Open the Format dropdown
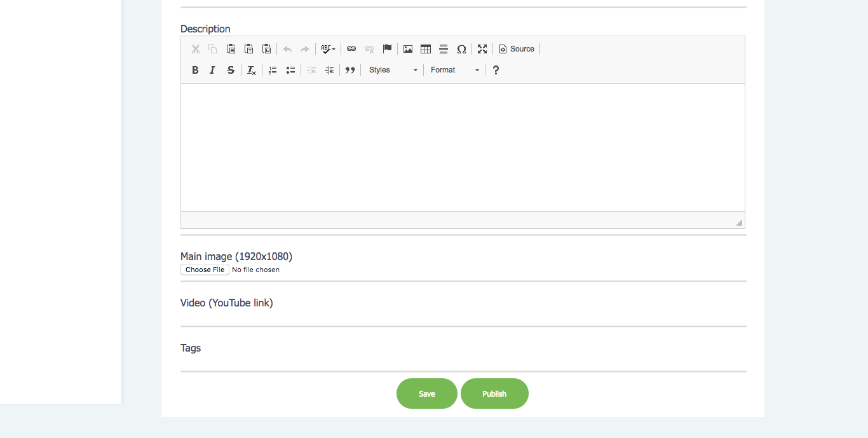Image resolution: width=868 pixels, height=438 pixels. tap(454, 70)
